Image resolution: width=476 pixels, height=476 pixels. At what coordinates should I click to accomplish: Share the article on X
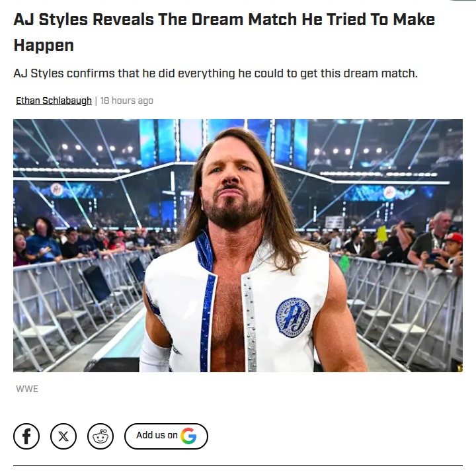coord(63,436)
